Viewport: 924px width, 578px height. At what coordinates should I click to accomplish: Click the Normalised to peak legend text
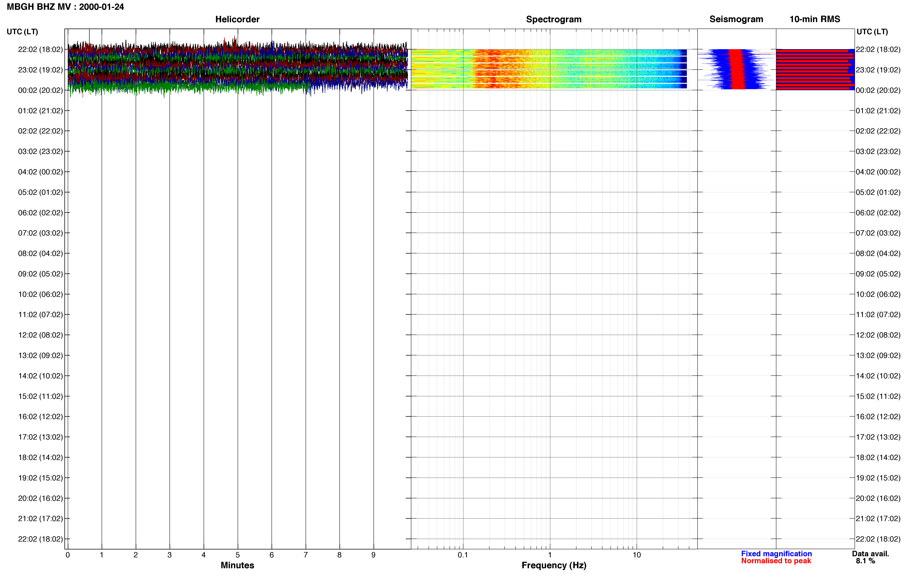click(776, 561)
